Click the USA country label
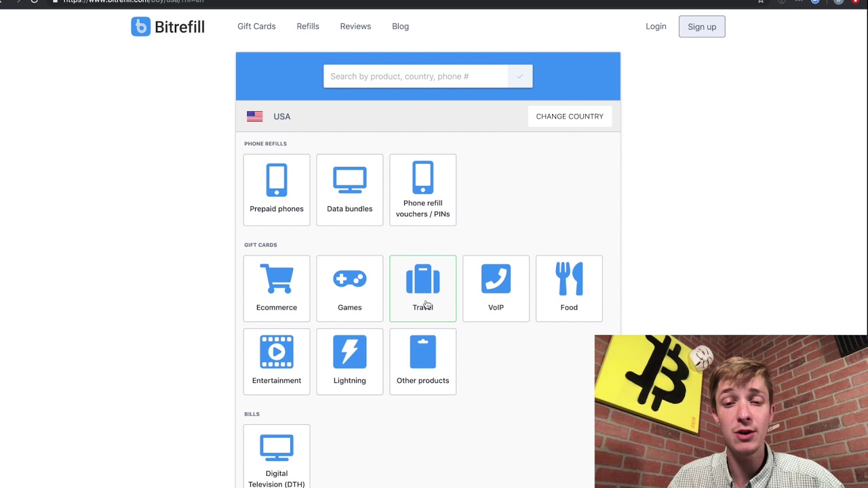 click(x=282, y=117)
